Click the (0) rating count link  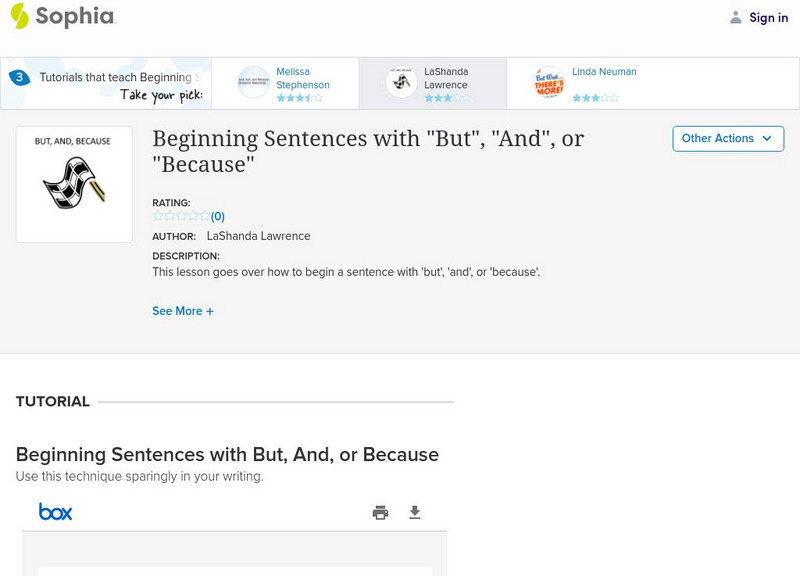(x=218, y=216)
